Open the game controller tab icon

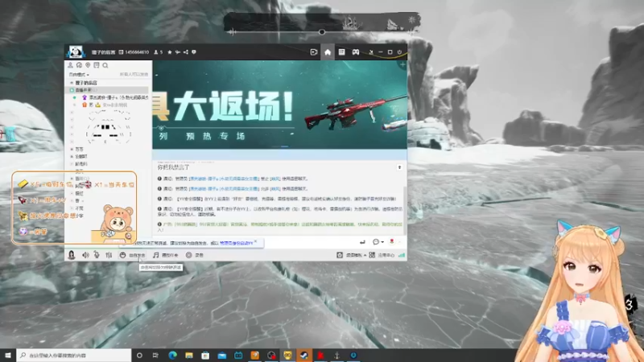[x=356, y=52]
